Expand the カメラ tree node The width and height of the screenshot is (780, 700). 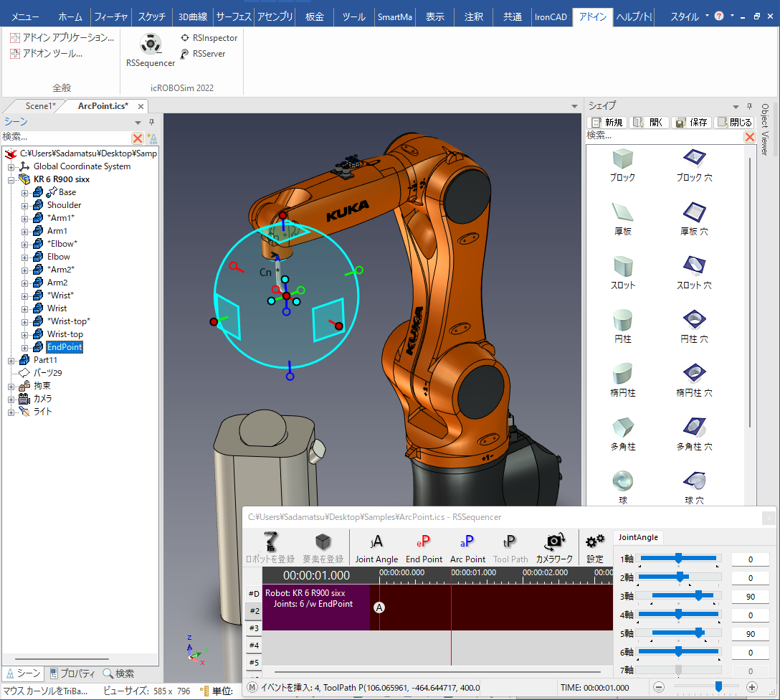pos(11,399)
